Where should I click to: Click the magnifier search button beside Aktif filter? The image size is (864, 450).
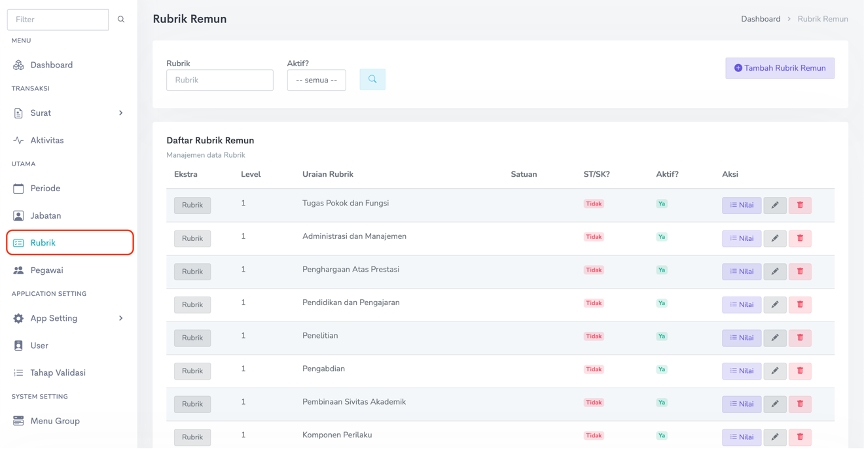[x=372, y=79]
